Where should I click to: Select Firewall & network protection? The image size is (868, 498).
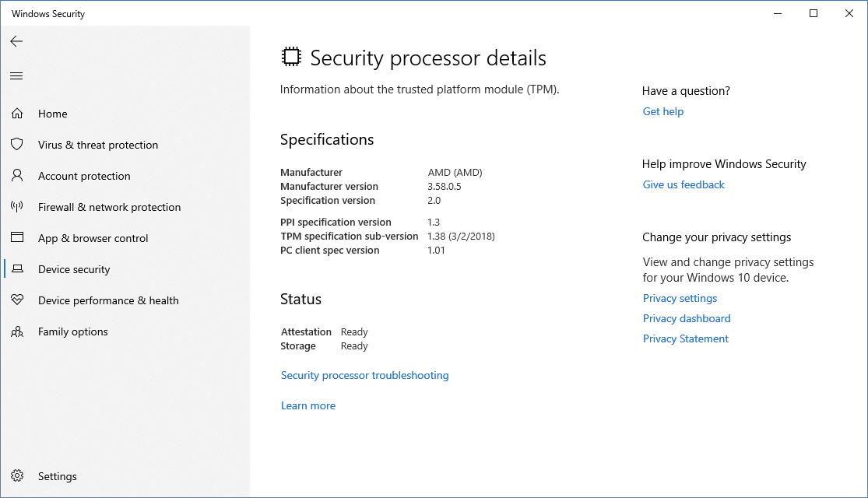tap(109, 207)
